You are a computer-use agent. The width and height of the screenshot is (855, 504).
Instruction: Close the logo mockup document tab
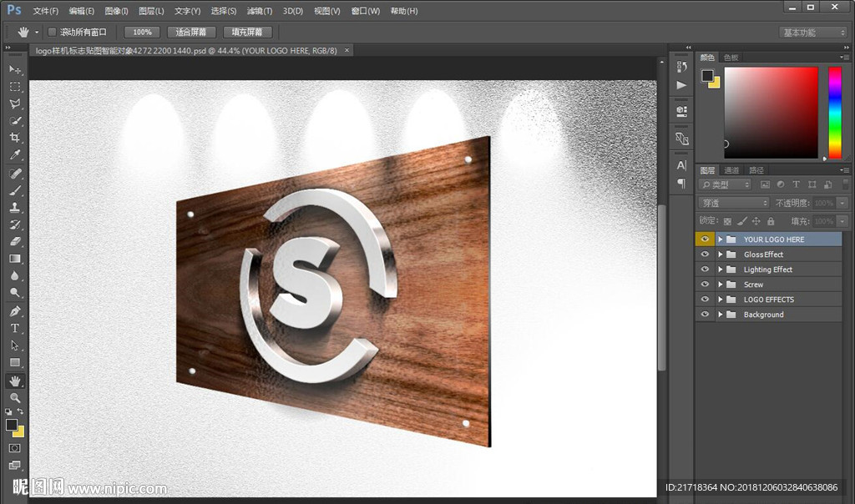(347, 50)
